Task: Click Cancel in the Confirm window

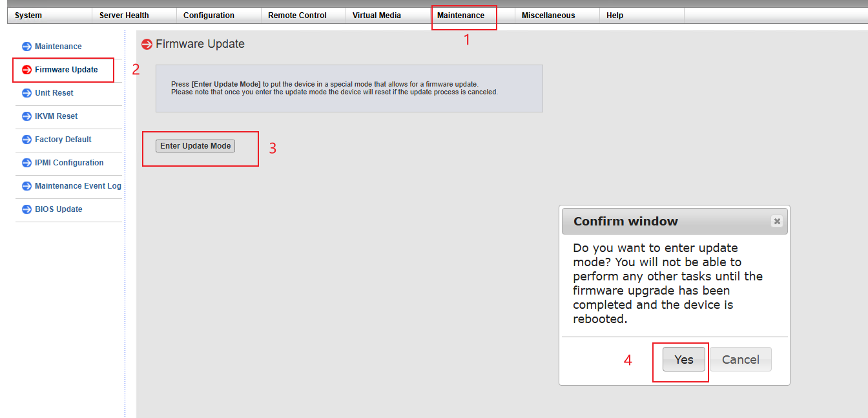Action: pos(740,360)
